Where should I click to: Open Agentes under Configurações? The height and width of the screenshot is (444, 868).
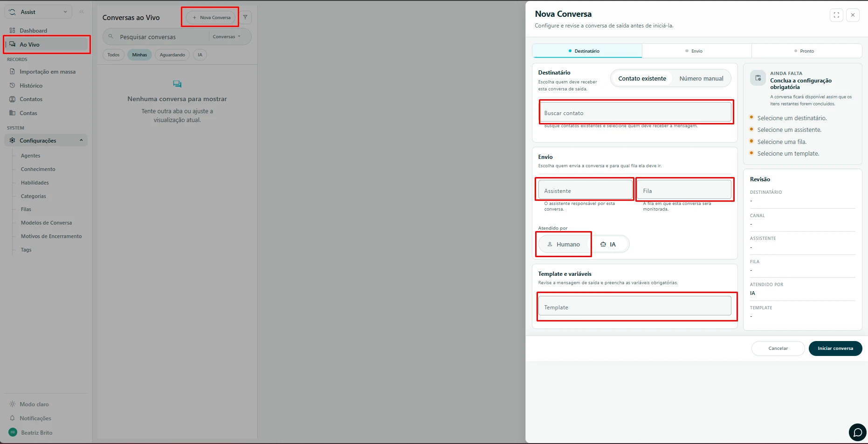point(30,156)
